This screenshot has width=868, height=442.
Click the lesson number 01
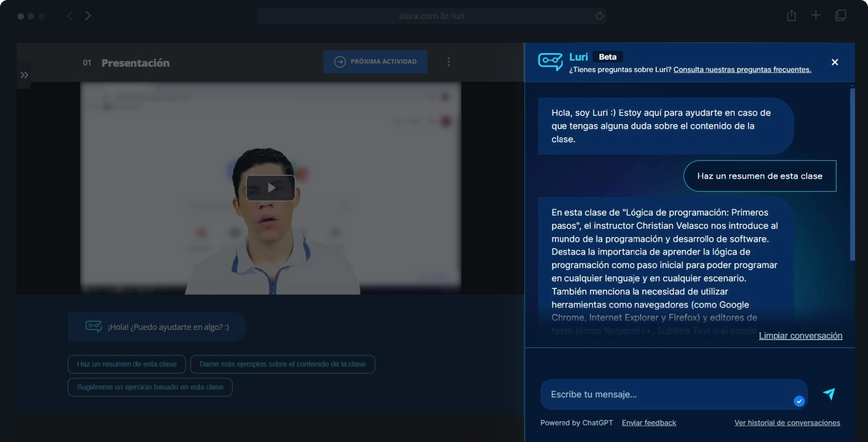coord(87,63)
